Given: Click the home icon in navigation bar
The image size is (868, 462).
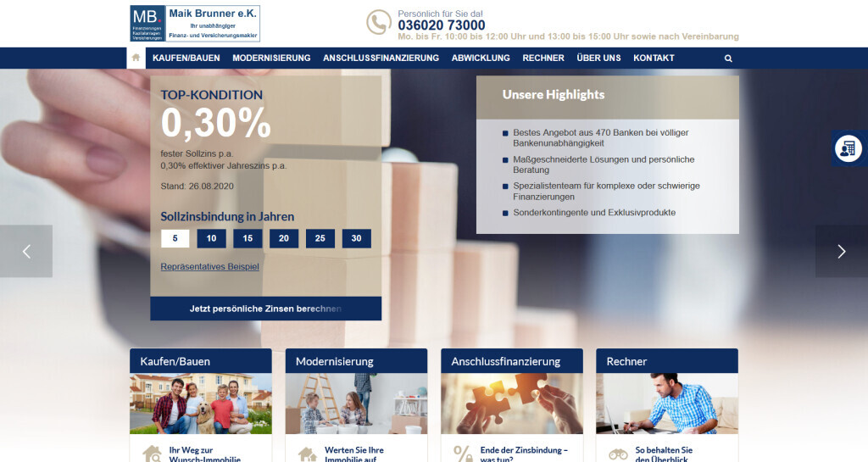Looking at the screenshot, I should click(136, 58).
